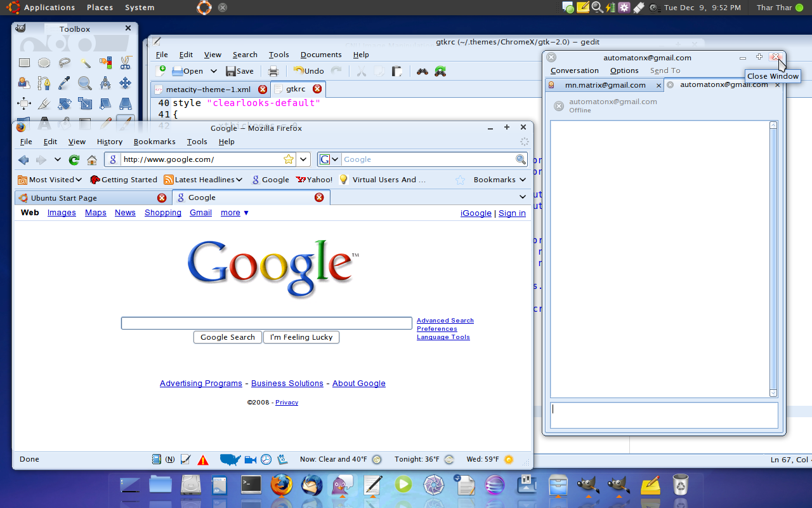The width and height of the screenshot is (812, 508).
Task: Open the Trash in the dock
Action: click(680, 485)
